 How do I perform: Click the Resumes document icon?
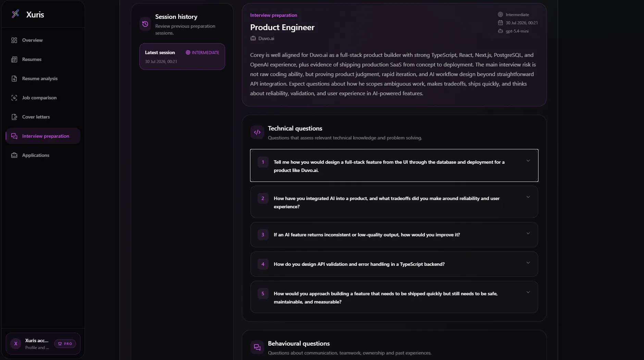tap(14, 60)
